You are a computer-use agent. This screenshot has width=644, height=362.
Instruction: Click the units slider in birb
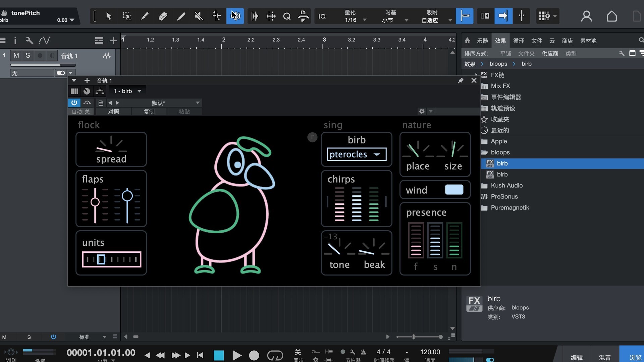111,259
